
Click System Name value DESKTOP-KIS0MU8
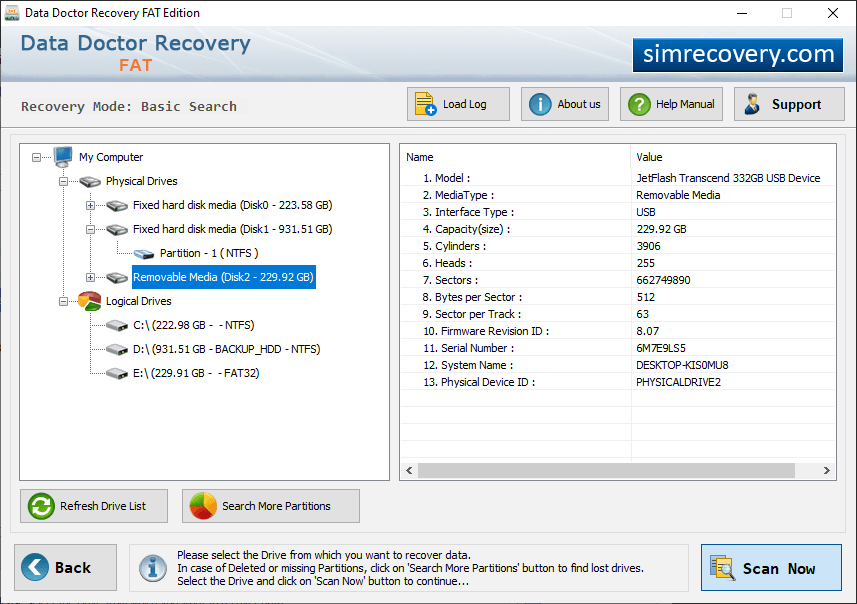pos(682,365)
